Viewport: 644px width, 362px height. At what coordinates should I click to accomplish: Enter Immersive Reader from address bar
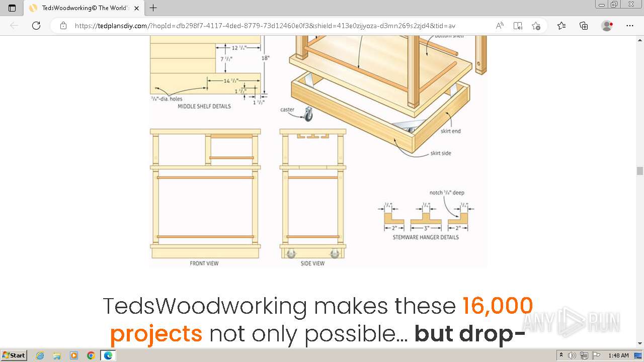518,26
